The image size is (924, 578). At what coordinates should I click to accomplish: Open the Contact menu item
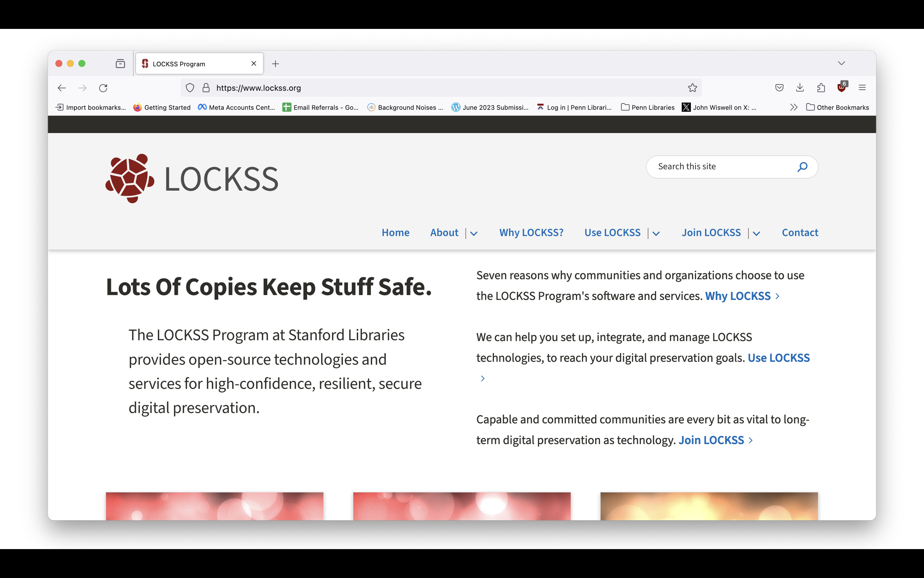pyautogui.click(x=800, y=232)
